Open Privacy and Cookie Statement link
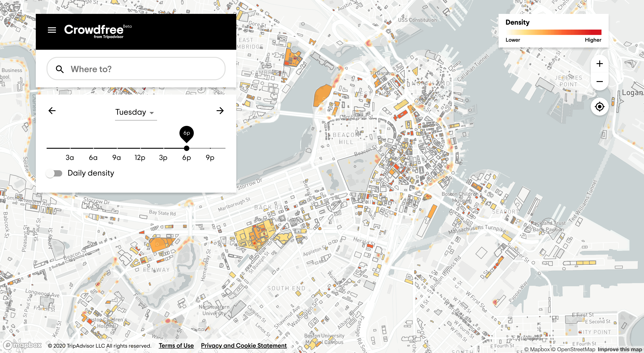The height and width of the screenshot is (353, 644). [x=244, y=345]
